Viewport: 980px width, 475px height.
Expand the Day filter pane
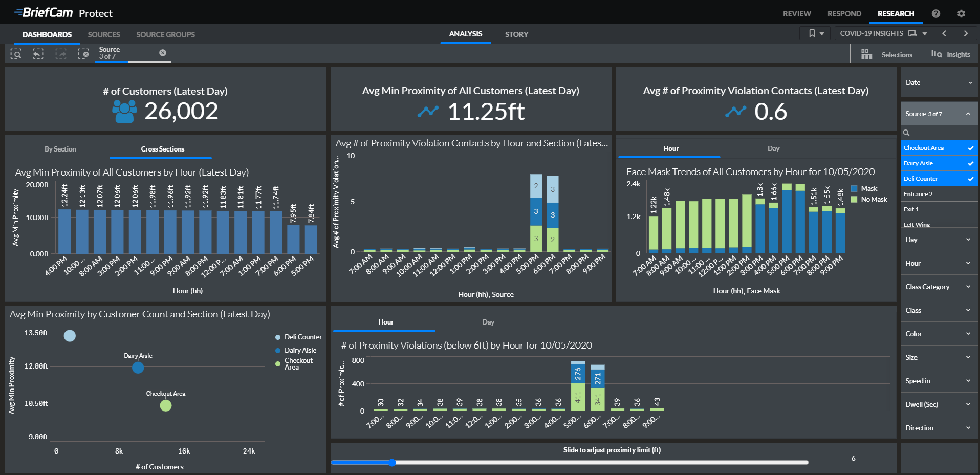tap(939, 240)
